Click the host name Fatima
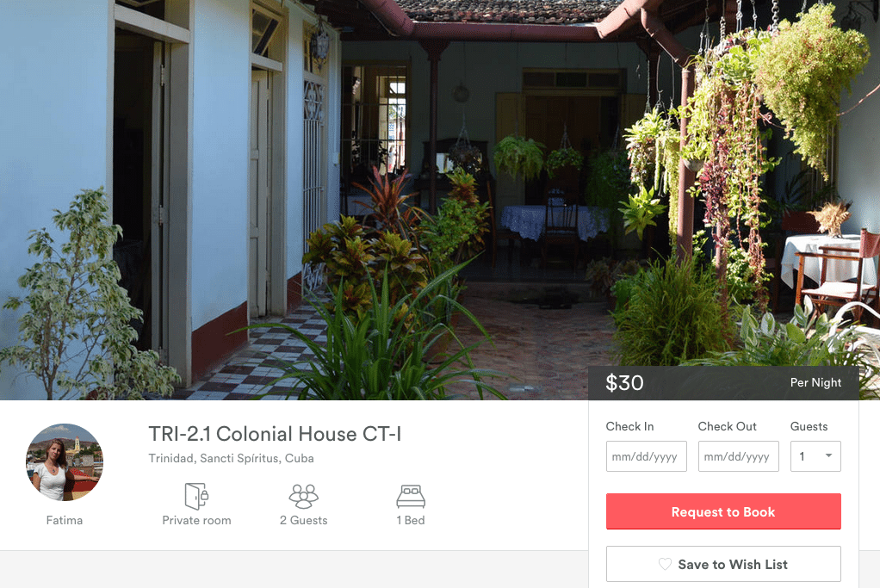The height and width of the screenshot is (588, 880). point(65,520)
